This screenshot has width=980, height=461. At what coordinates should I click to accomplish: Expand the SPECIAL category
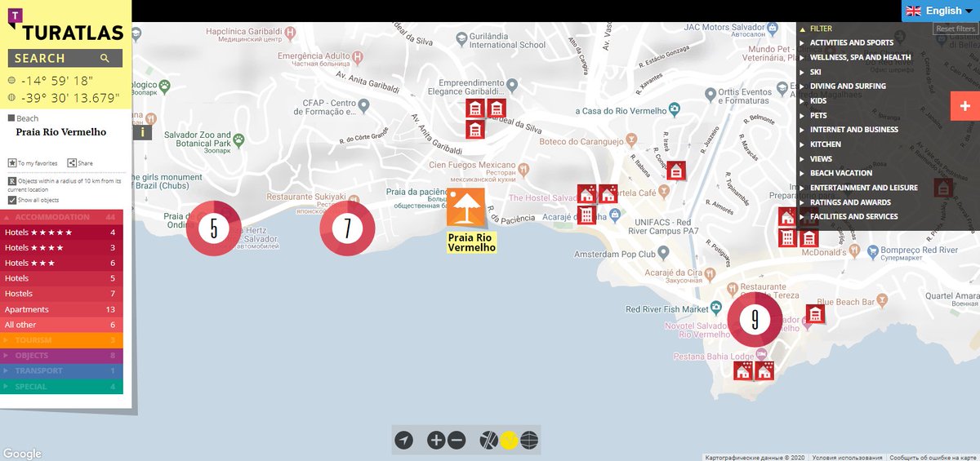(x=61, y=386)
